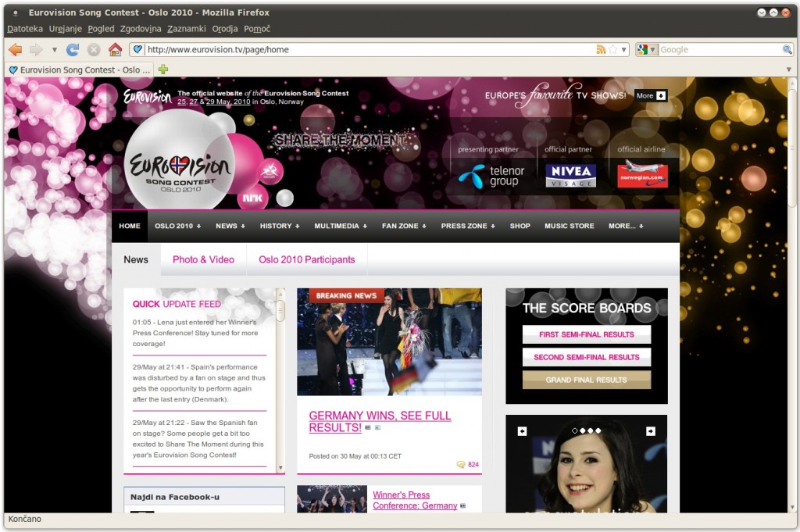The image size is (800, 532).
Task: Expand the FAN ZONE navigation menu
Action: pyautogui.click(x=404, y=226)
